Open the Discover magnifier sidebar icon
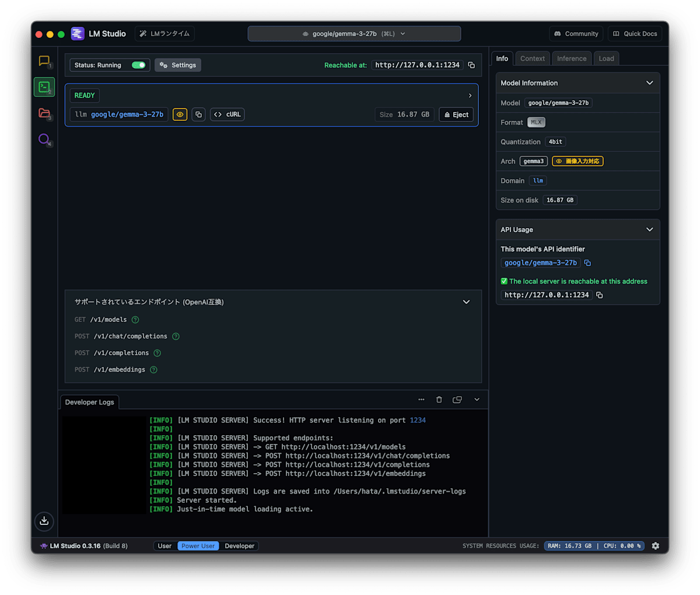The width and height of the screenshot is (700, 595). (44, 139)
